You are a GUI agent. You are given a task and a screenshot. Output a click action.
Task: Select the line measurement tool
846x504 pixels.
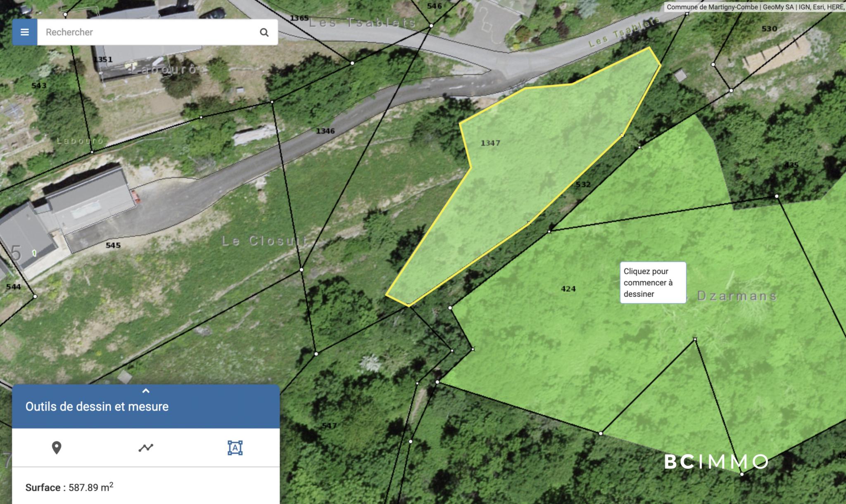point(146,447)
